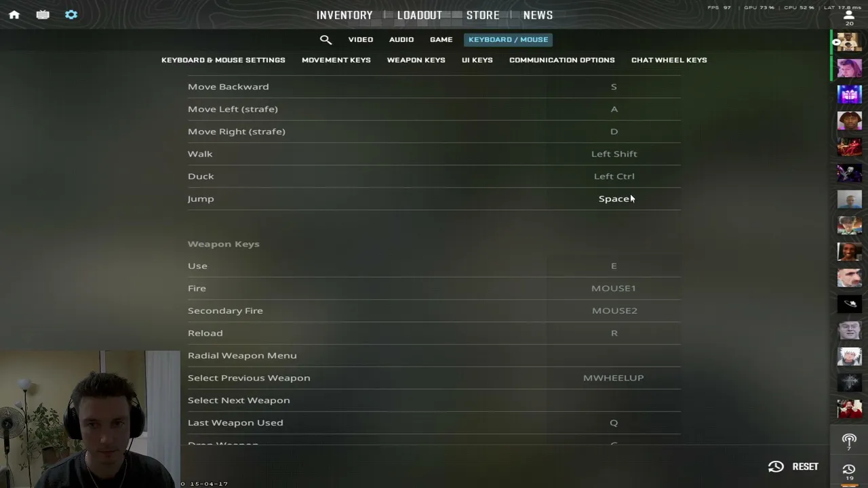The width and height of the screenshot is (868, 488).
Task: Open recent teammates clock icon showing 19
Action: (849, 471)
